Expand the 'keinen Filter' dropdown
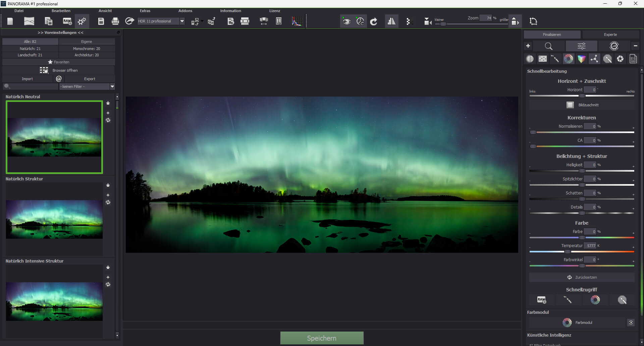This screenshot has width=644, height=346. (x=112, y=86)
